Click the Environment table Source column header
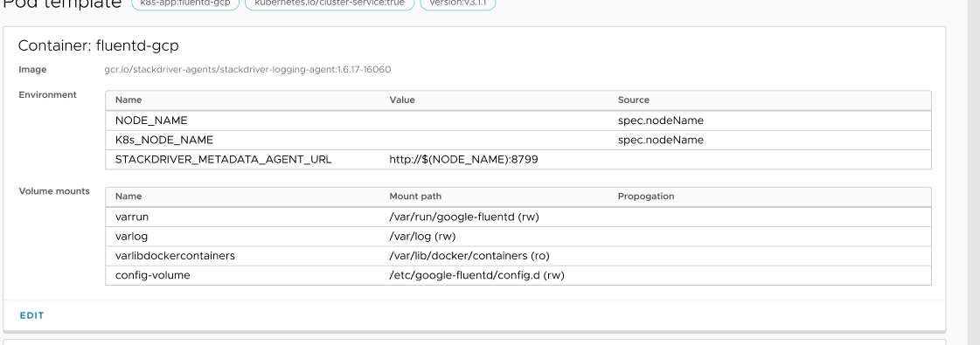 coord(633,100)
